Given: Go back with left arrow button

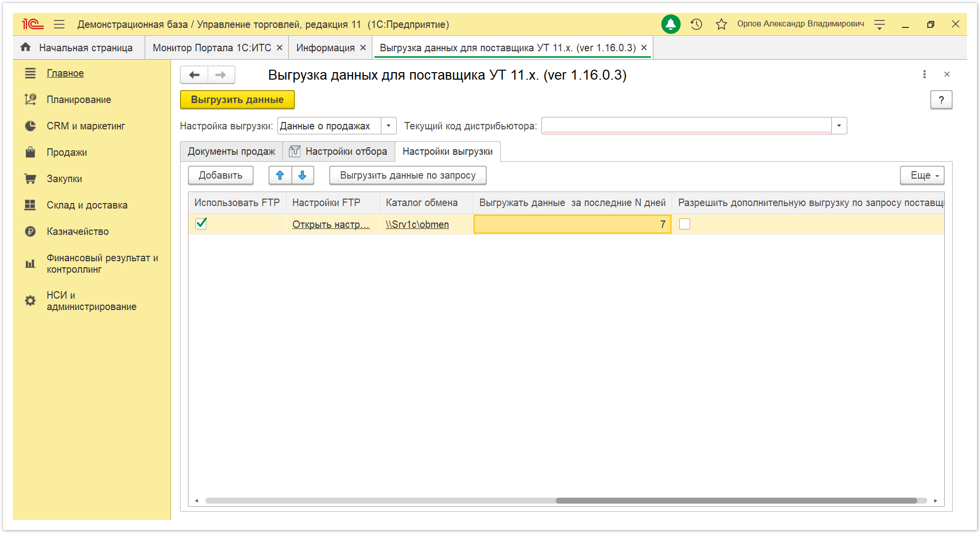Looking at the screenshot, I should coord(194,75).
